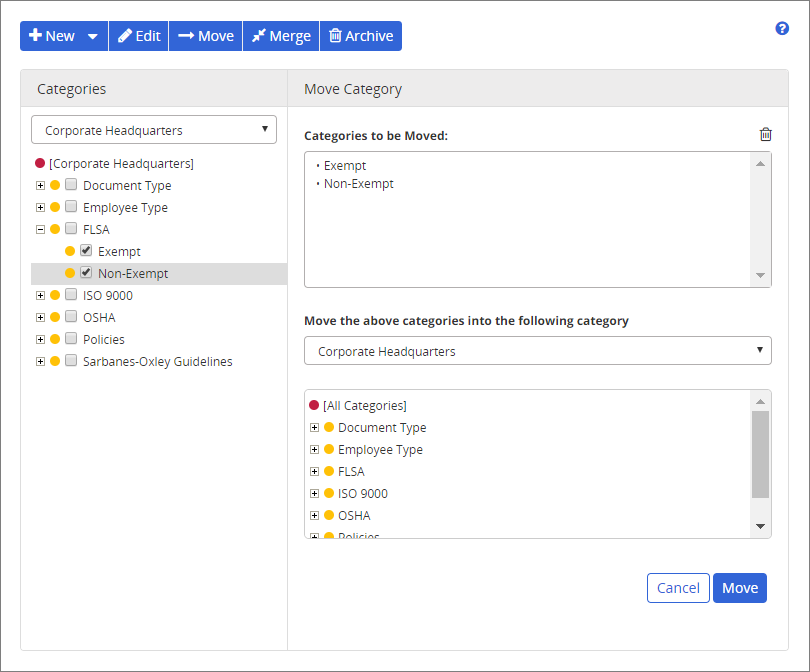
Task: Uncheck the Non-Exempt checkbox
Action: (86, 273)
